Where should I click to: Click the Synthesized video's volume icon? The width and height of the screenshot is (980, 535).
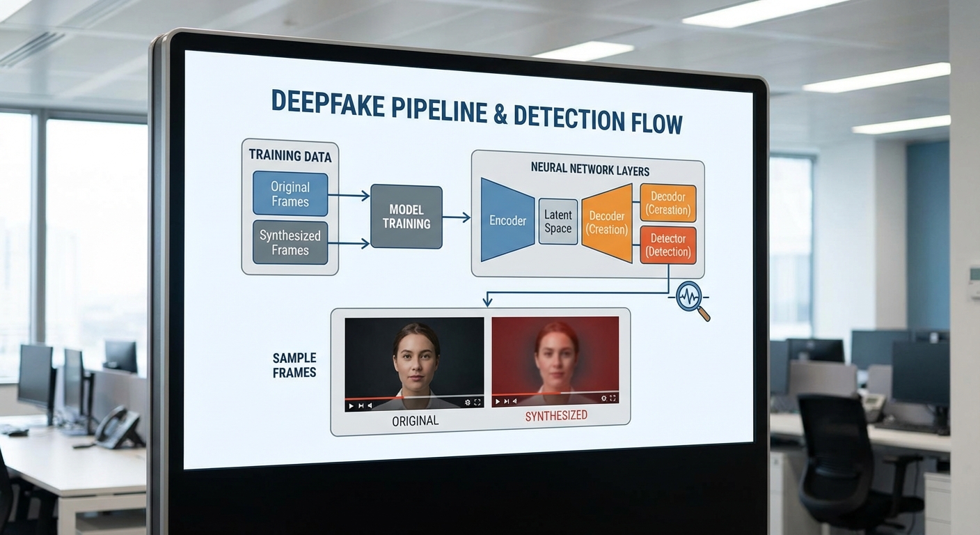[514, 401]
